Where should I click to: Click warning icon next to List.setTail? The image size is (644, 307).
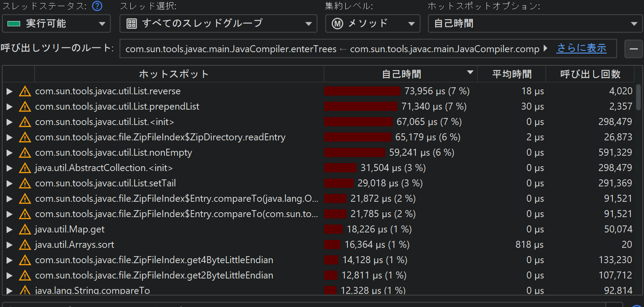coord(25,183)
